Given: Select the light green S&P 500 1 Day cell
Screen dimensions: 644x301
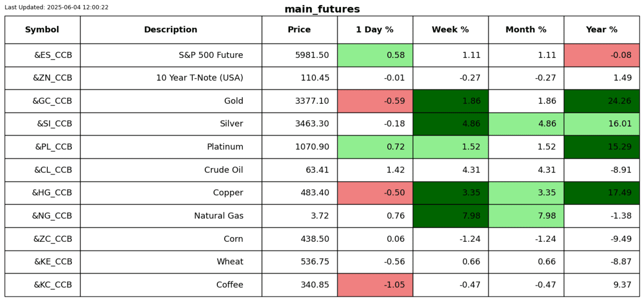Looking at the screenshot, I should pos(375,55).
